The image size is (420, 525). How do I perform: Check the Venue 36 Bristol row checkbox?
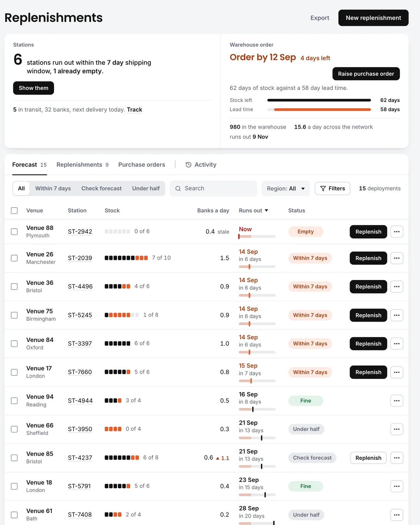(x=14, y=287)
